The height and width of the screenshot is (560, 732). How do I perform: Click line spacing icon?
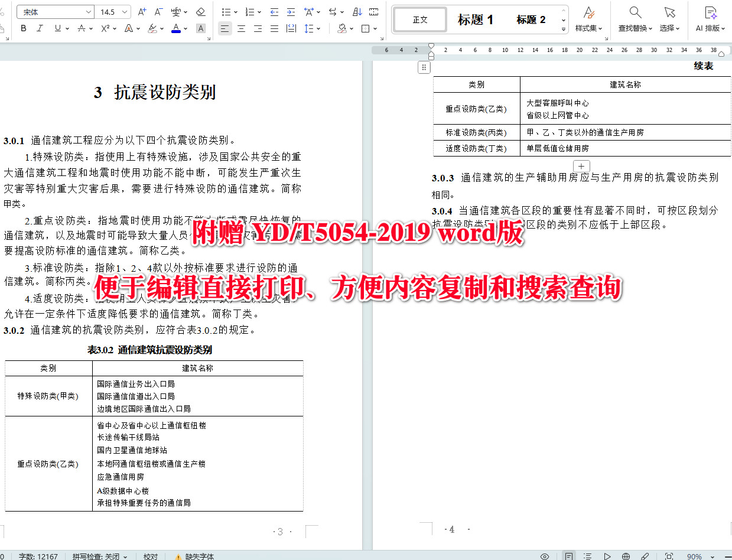[308, 28]
